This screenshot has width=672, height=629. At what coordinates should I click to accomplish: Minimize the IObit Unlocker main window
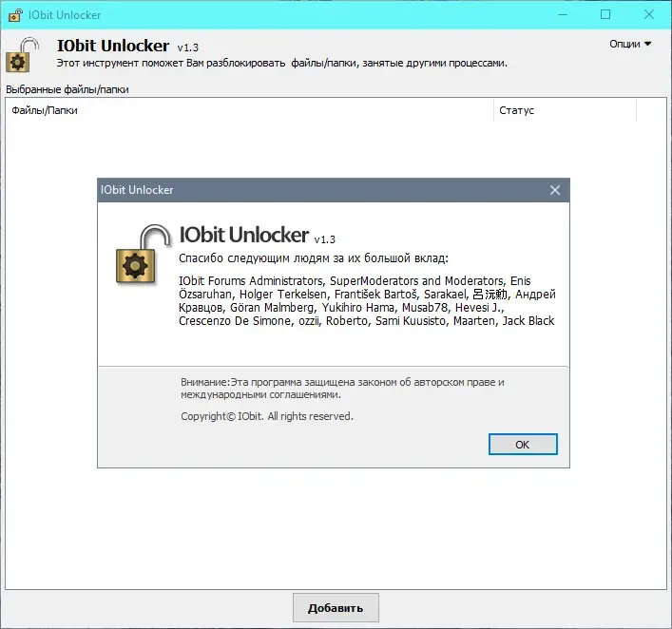tap(563, 14)
